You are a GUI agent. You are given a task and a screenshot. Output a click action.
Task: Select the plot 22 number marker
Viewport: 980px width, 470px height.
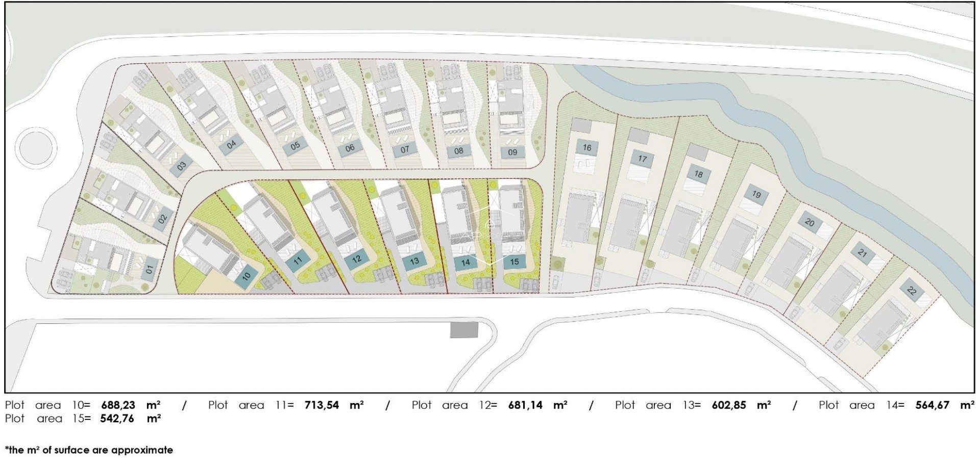(912, 291)
